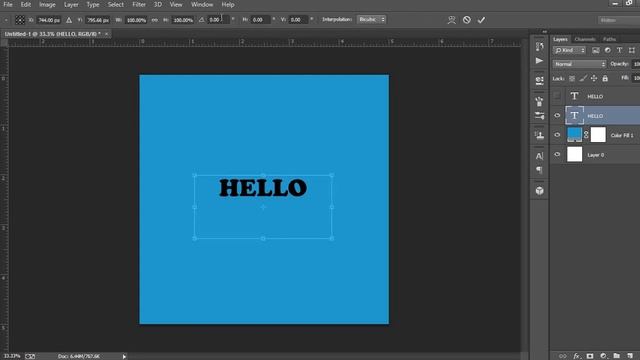The image size is (640, 360).
Task: Select the Color Fill 1 layer mask thumbnail
Action: 598,134
